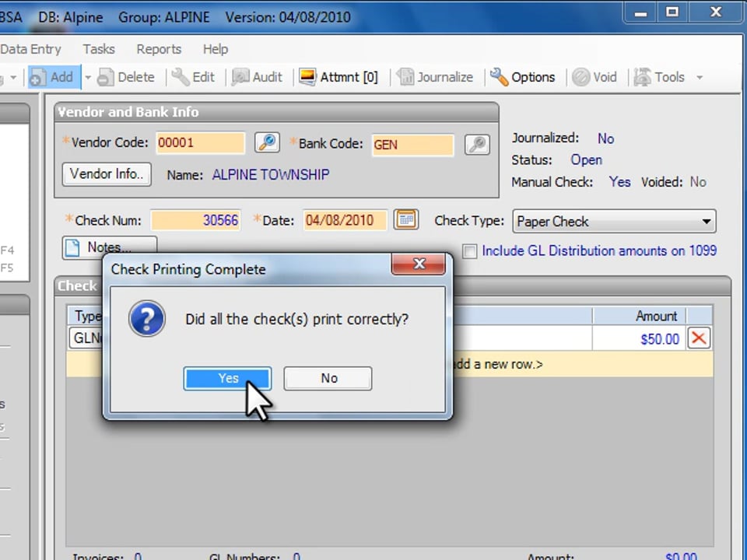The height and width of the screenshot is (560, 747).
Task: Open Attmnt [0] attachments
Action: coord(338,77)
